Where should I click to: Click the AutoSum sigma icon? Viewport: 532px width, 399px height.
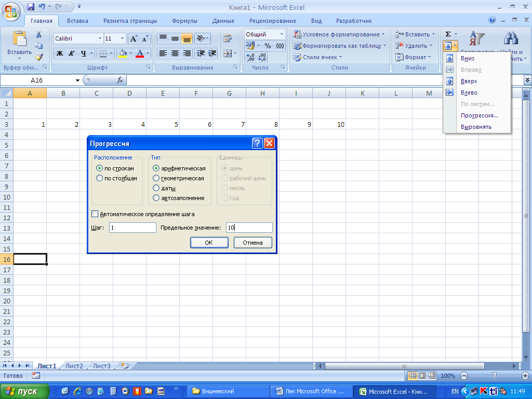point(448,34)
